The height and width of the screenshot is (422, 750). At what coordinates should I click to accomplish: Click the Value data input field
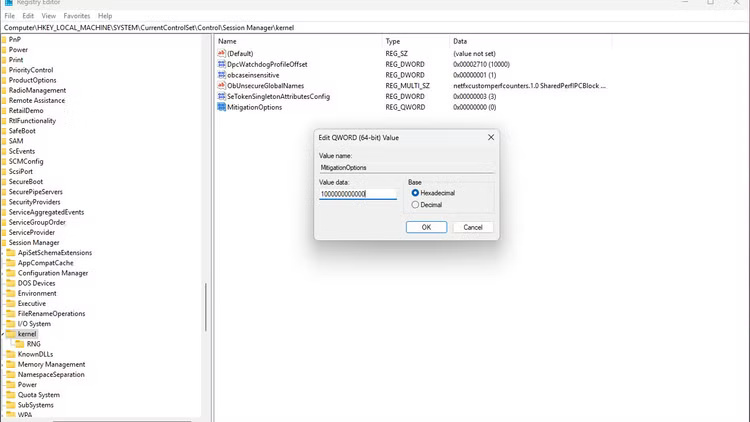[x=358, y=194]
